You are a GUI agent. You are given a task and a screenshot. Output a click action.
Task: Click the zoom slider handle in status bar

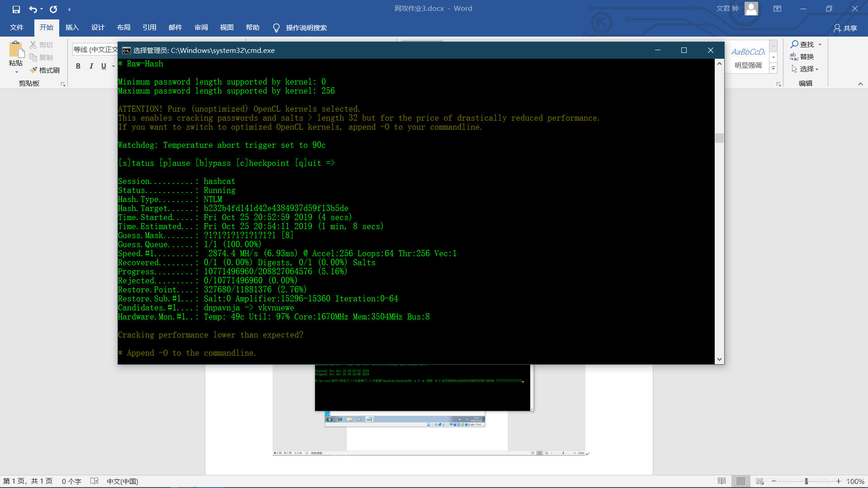point(806,481)
